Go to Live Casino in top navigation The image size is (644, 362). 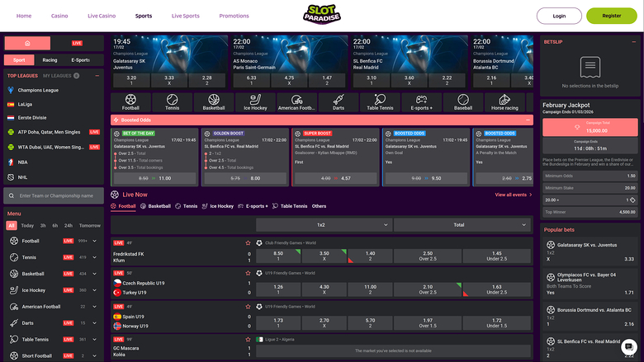(x=102, y=16)
